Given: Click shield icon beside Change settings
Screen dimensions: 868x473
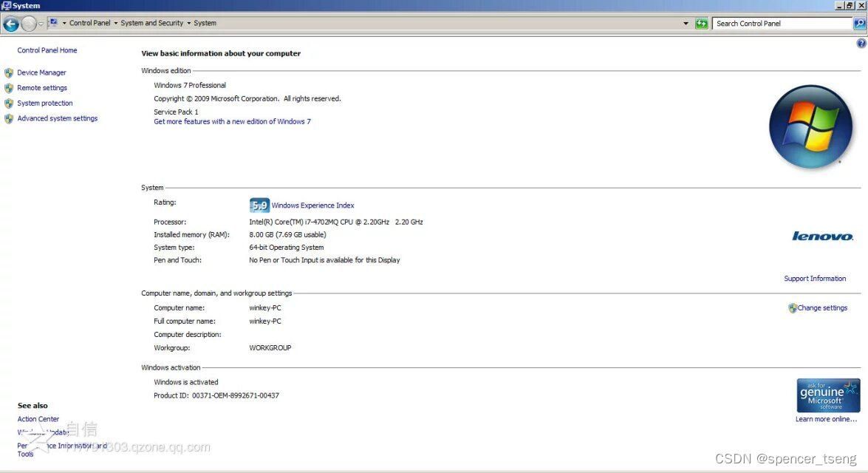Looking at the screenshot, I should coord(793,308).
